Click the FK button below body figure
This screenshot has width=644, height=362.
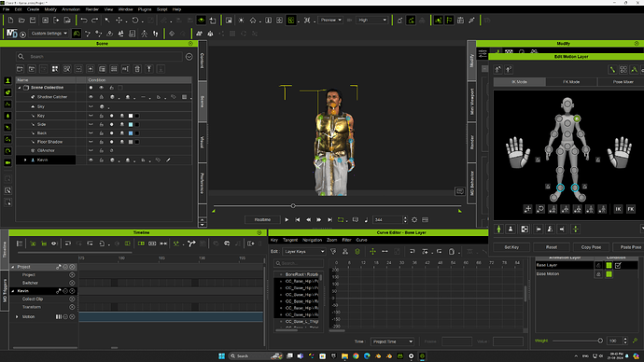point(631,209)
